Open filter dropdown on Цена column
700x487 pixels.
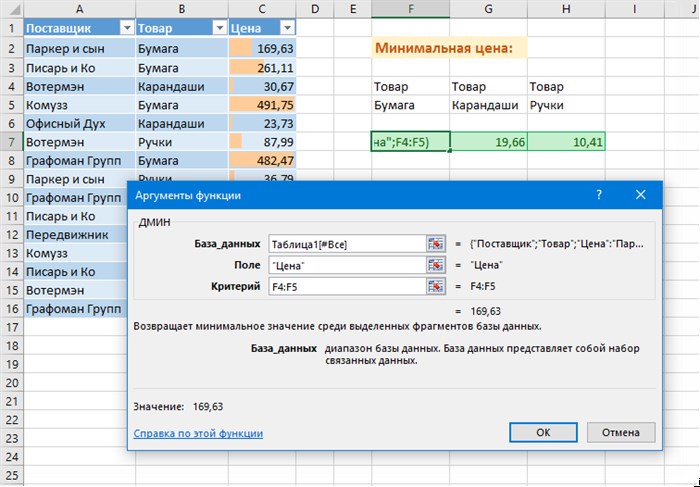288,28
